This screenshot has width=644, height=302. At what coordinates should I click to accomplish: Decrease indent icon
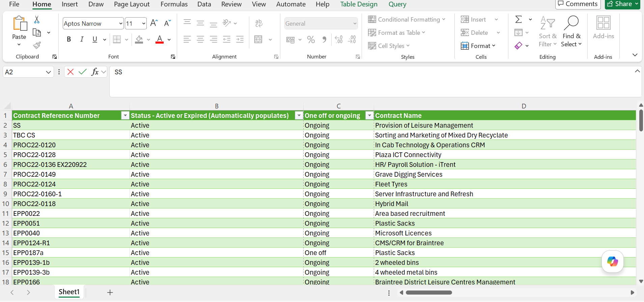tap(227, 40)
